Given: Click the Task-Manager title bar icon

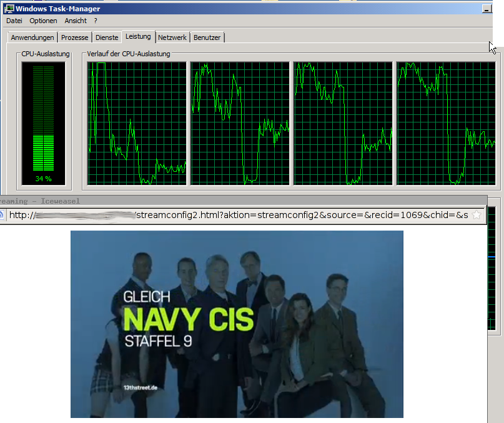Looking at the screenshot, I should 9,9.
